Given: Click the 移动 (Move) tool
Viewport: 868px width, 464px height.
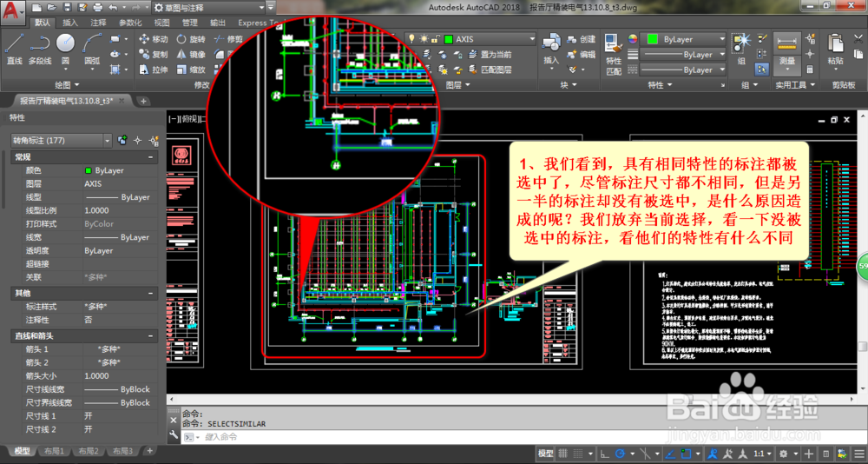Looking at the screenshot, I should pos(153,39).
